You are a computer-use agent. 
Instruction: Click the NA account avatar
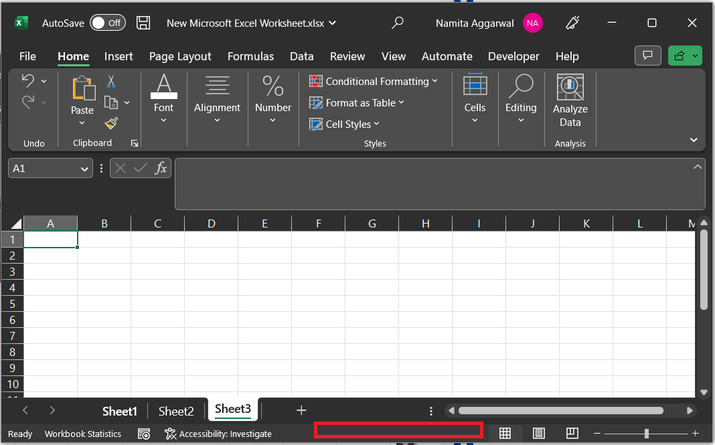[533, 23]
